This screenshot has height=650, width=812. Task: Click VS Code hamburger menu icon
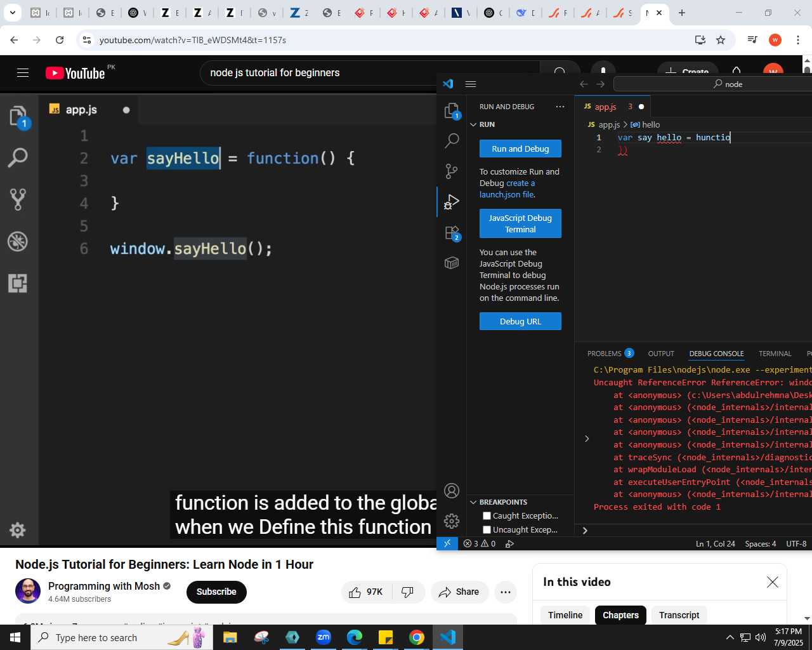(471, 84)
